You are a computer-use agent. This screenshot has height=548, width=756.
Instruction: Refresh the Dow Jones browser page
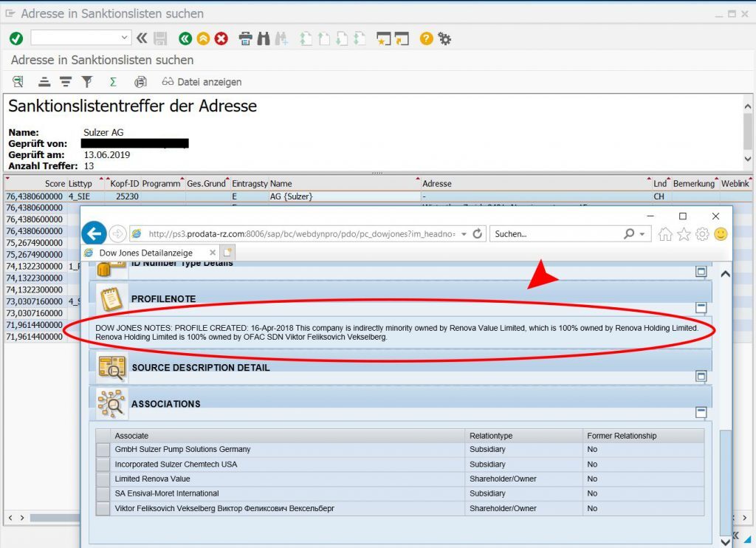click(x=478, y=233)
